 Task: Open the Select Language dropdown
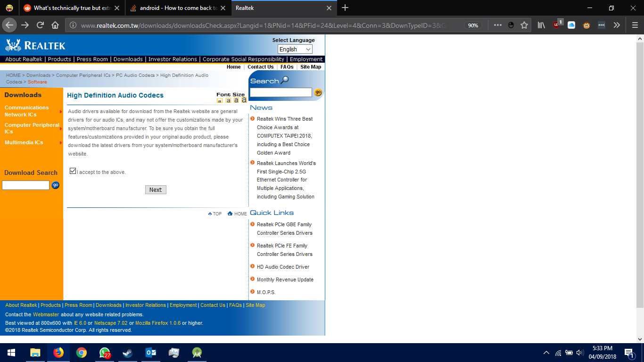coord(295,49)
